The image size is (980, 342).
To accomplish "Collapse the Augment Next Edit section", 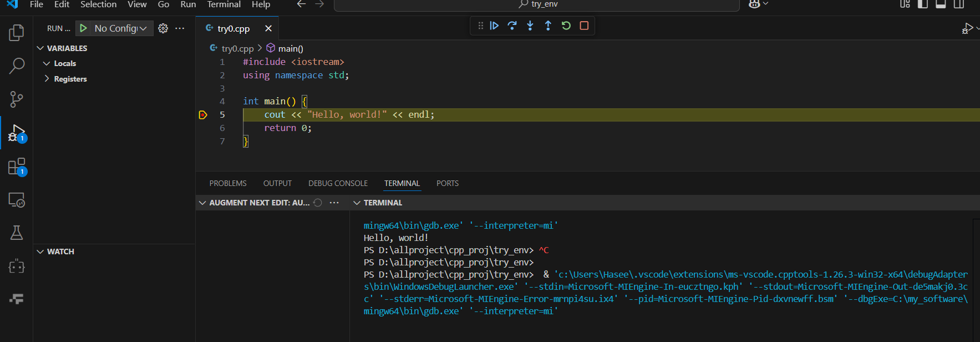I will (202, 203).
